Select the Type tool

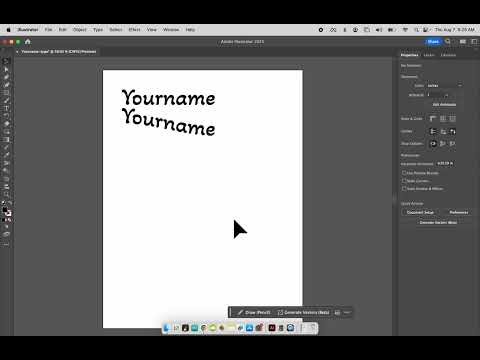6,108
